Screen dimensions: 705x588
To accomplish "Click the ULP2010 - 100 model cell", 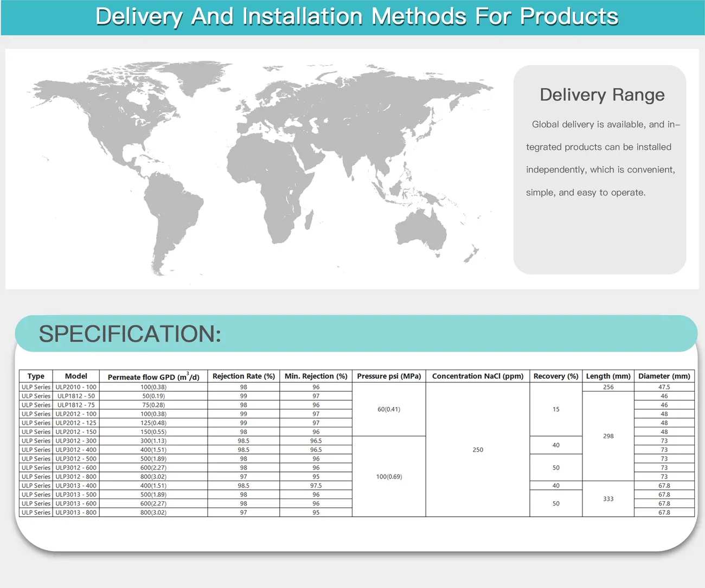I will [x=76, y=387].
